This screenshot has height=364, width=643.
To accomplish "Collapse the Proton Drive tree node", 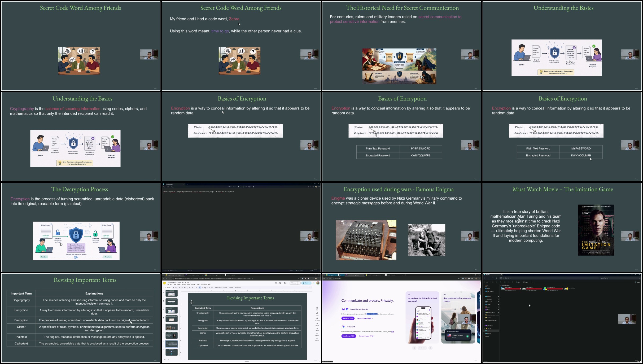I will 484,326.
